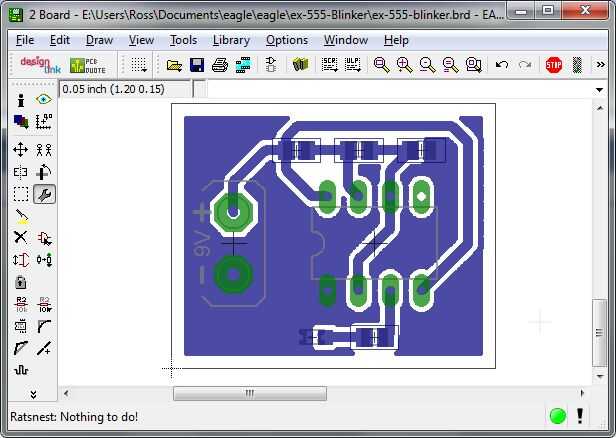616x438 pixels.
Task: Expand the command line history dropdown
Action: click(x=599, y=90)
